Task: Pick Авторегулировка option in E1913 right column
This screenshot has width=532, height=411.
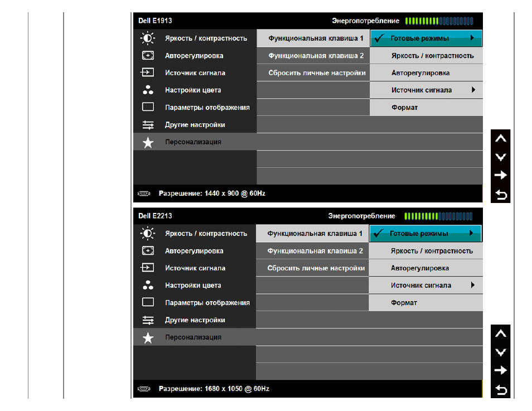Action: (x=427, y=72)
